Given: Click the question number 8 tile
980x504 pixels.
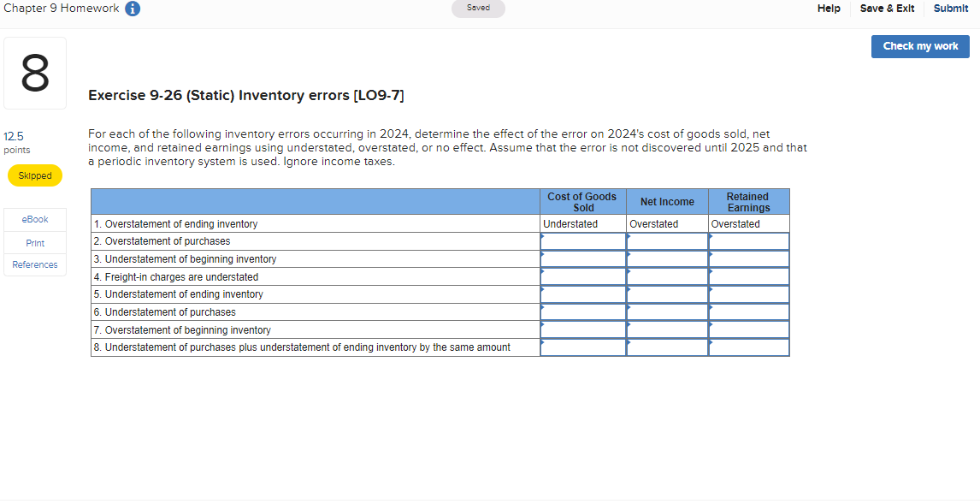Looking at the screenshot, I should point(34,73).
